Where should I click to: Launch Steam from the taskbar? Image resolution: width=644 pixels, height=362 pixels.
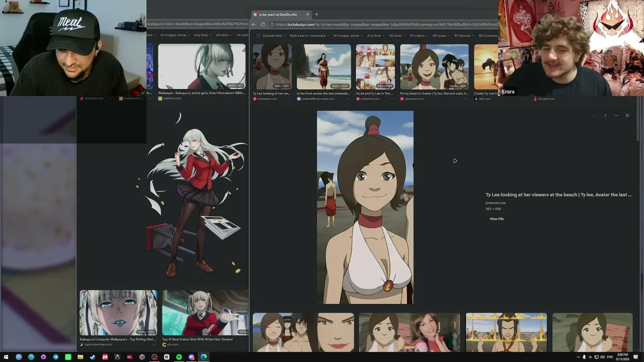tap(93, 357)
